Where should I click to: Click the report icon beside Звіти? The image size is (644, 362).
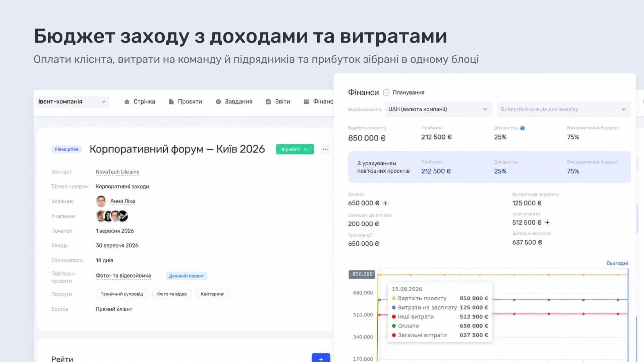pos(268,102)
